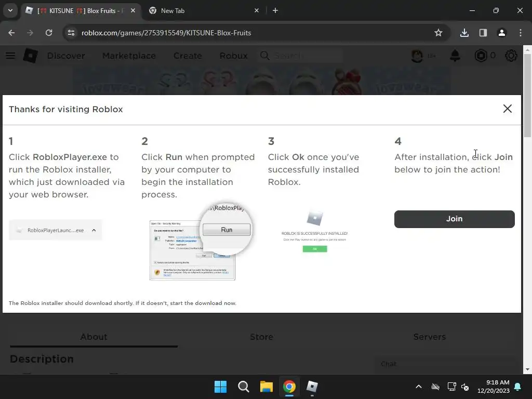532x399 pixels.
Task: Click the green OK button in install illustration
Action: tap(315, 249)
